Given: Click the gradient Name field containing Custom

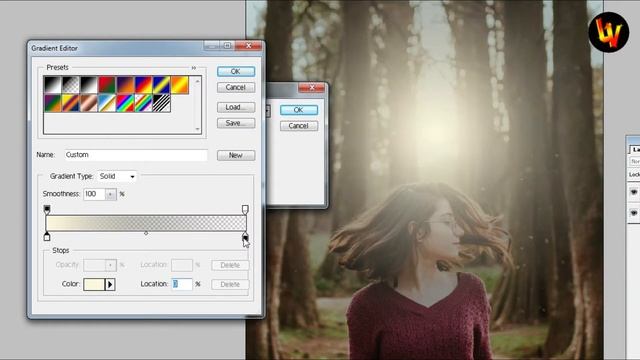Looking at the screenshot, I should tap(136, 155).
